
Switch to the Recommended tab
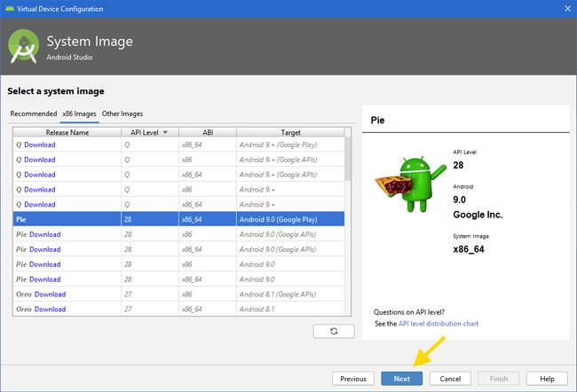click(x=34, y=114)
